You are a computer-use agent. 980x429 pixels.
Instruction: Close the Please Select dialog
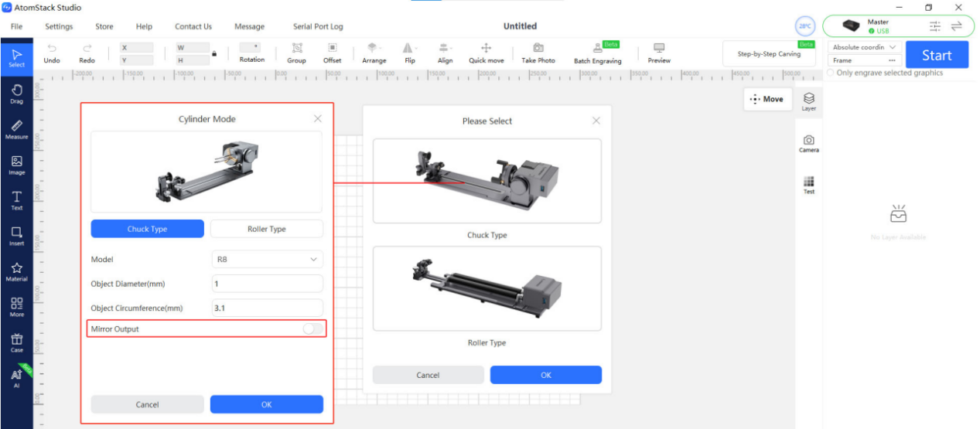click(x=596, y=121)
